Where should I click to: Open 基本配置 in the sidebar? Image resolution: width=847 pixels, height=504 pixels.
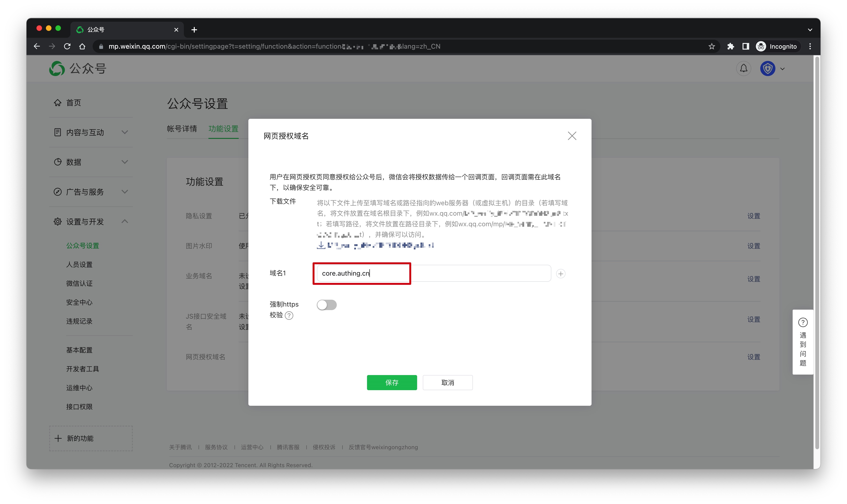click(x=79, y=350)
